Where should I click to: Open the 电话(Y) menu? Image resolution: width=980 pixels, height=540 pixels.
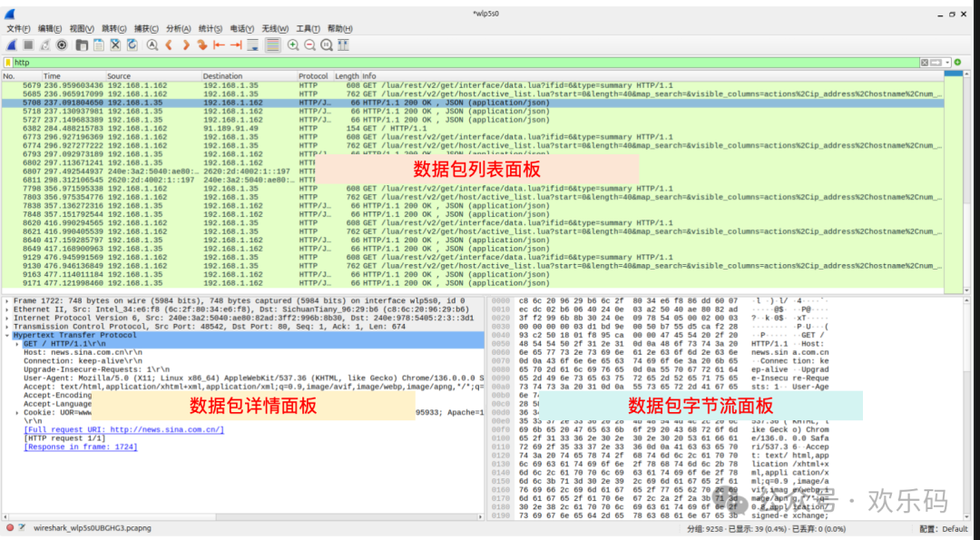click(x=242, y=29)
